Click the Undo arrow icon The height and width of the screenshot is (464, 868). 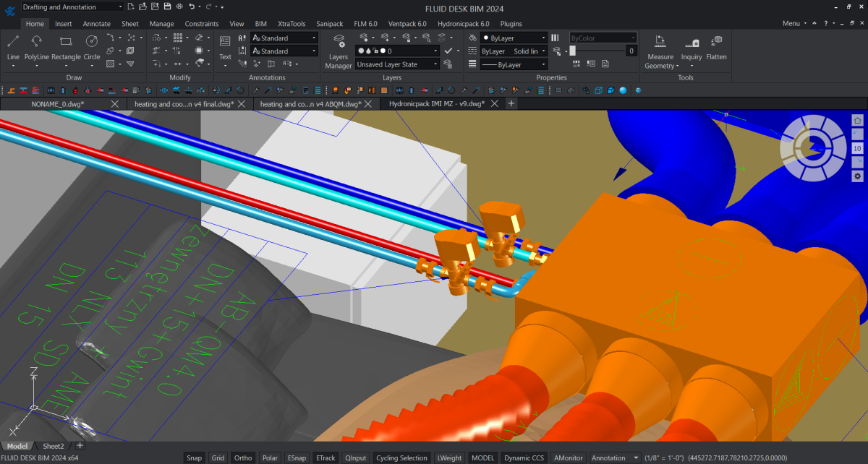192,6
